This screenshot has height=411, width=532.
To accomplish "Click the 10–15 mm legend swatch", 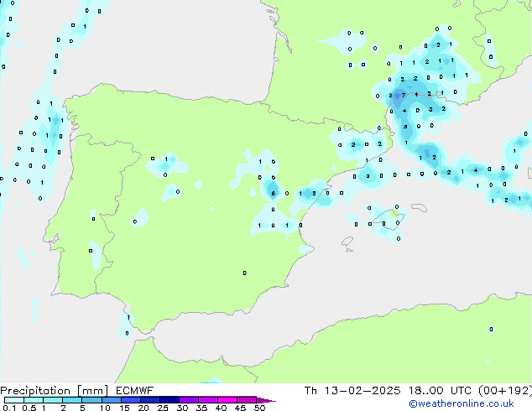I will pyautogui.click(x=111, y=400).
